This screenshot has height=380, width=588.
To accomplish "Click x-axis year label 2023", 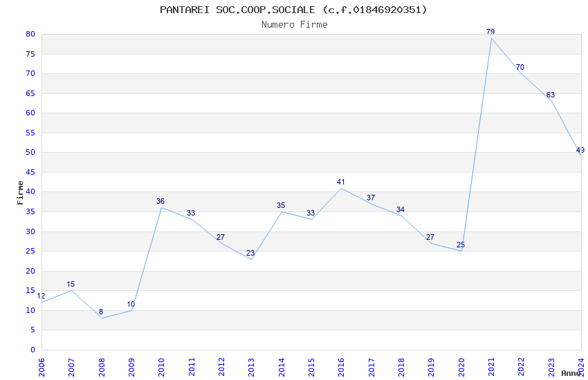I will 551,368.
